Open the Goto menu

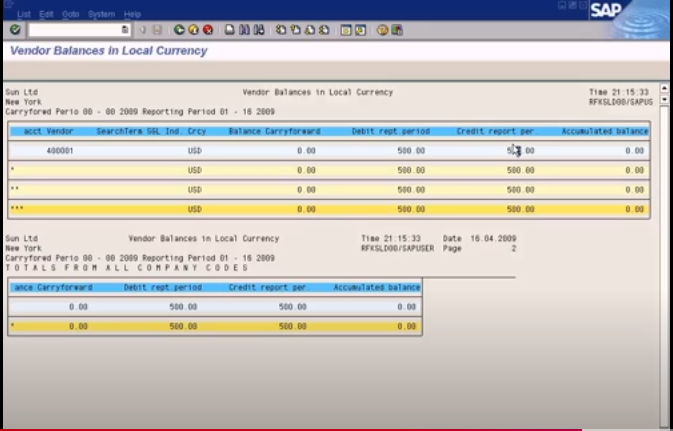coord(70,14)
